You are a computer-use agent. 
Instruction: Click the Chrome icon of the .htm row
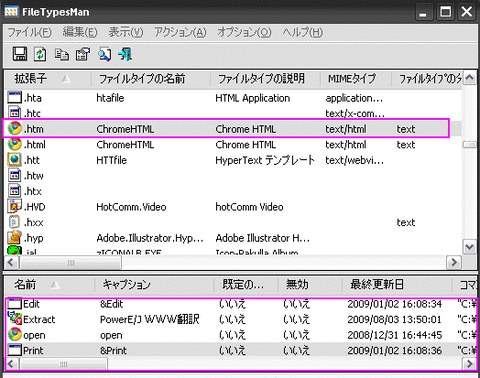[15, 129]
